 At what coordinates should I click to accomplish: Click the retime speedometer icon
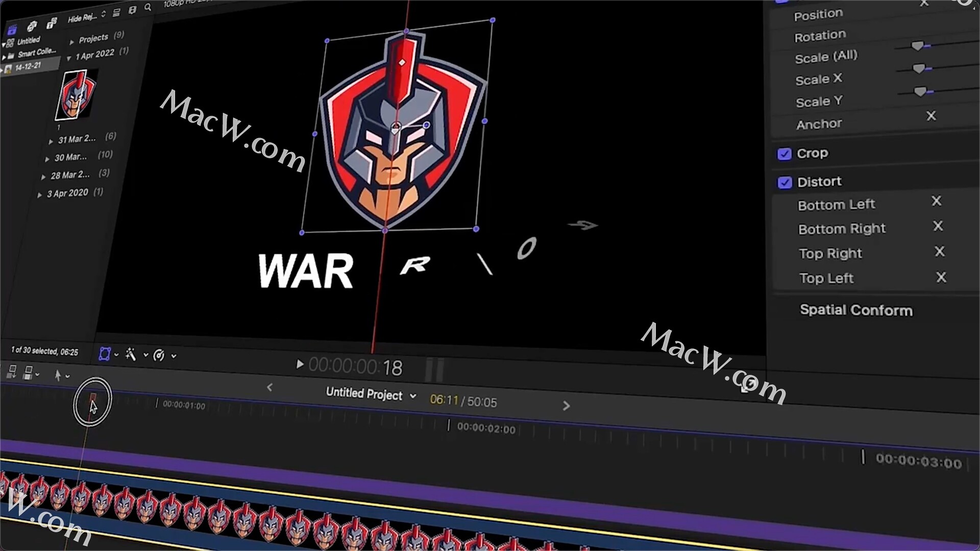159,355
